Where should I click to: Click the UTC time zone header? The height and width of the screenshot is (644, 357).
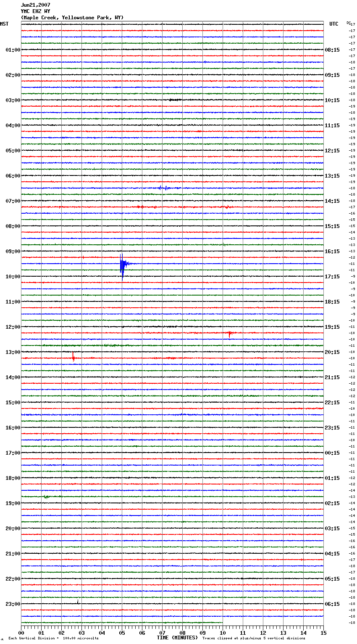(x=334, y=24)
